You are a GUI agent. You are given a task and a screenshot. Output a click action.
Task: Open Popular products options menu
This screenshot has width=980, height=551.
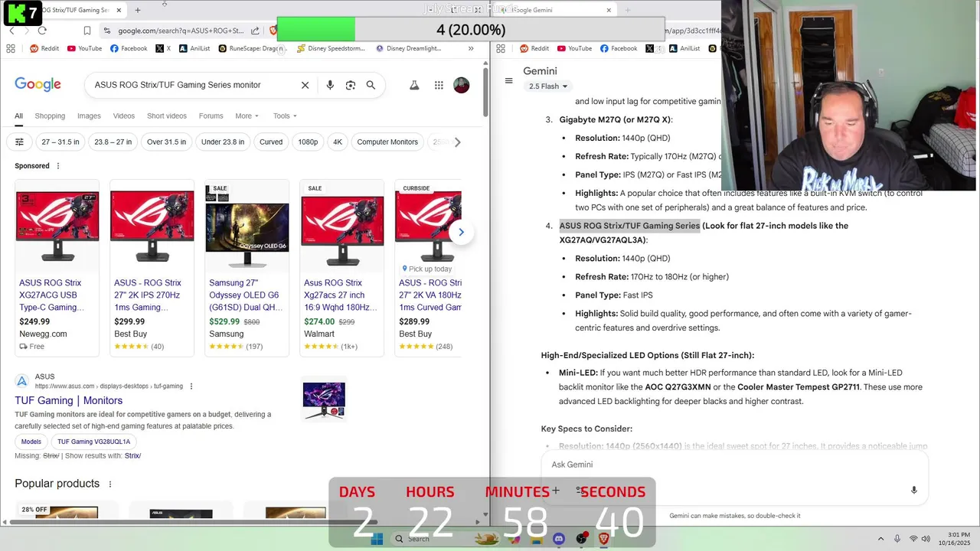[x=110, y=484]
